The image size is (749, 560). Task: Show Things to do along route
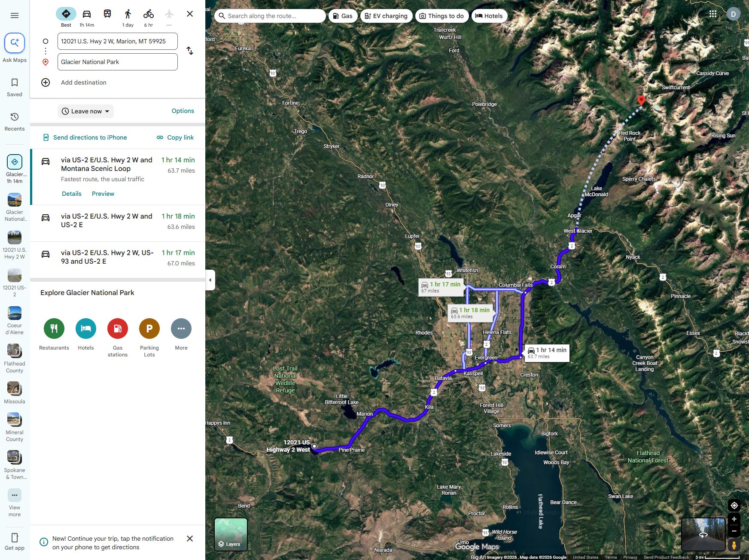click(442, 16)
